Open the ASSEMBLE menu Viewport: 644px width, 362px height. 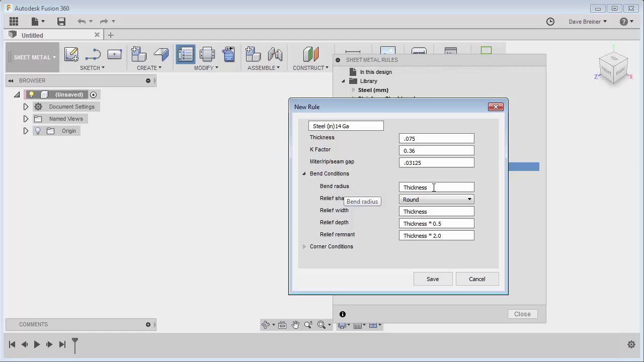(264, 68)
